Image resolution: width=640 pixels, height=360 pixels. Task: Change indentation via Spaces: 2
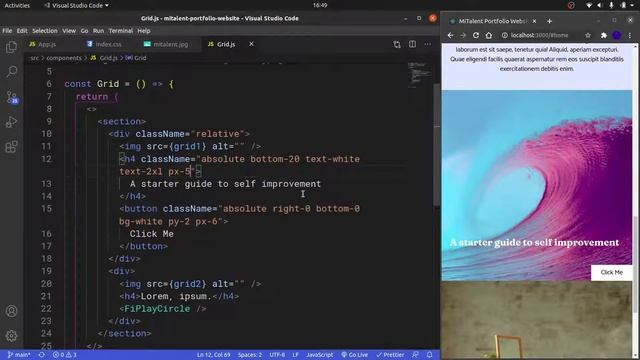pos(250,355)
